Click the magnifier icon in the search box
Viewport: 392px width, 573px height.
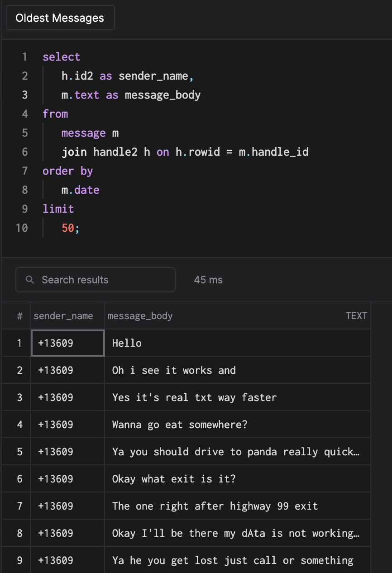30,280
